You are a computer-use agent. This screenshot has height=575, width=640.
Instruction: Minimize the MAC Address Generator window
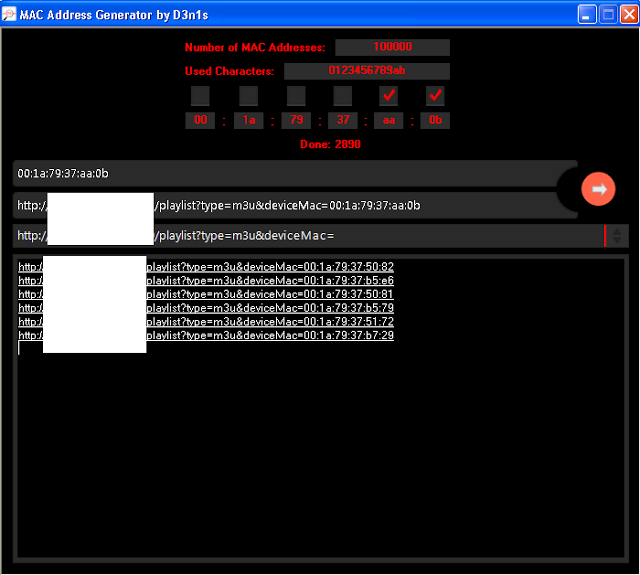[587, 15]
